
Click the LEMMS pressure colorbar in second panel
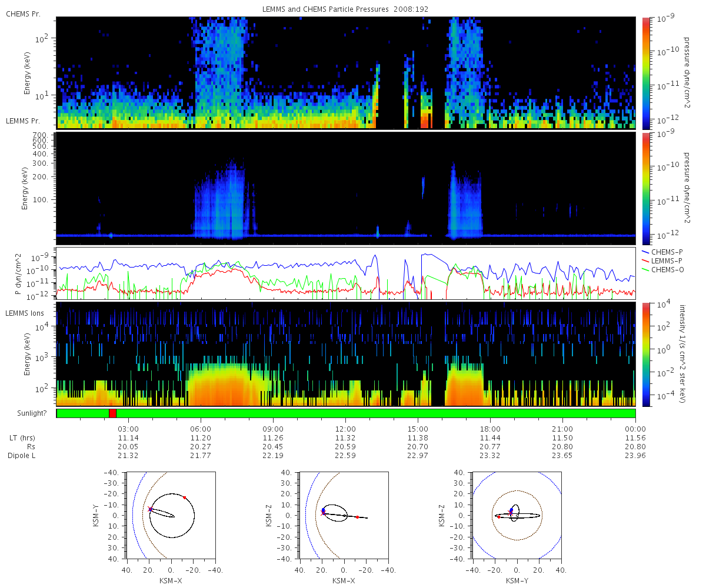645,189
